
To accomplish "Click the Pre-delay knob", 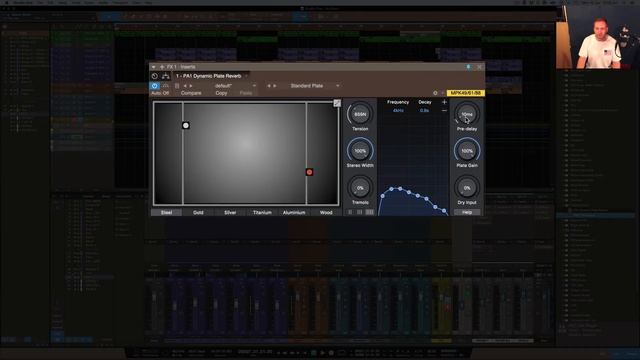I will pos(467,114).
